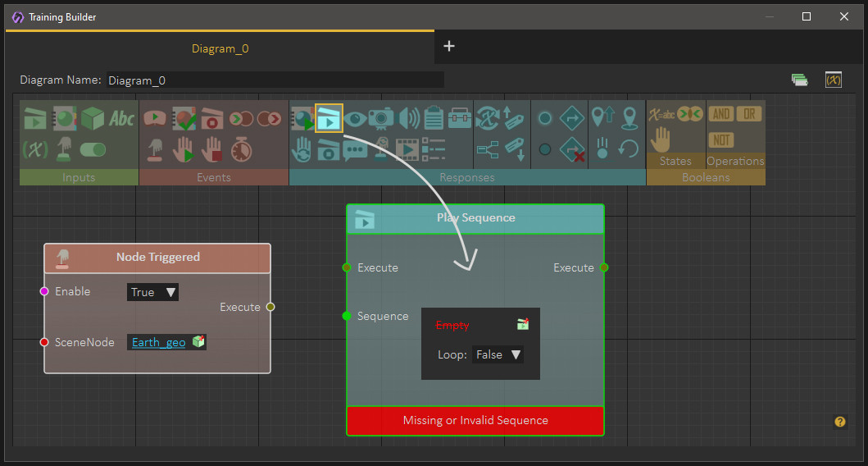Add the checklist response node
Image resolution: width=868 pixels, height=466 pixels.
coord(434,149)
